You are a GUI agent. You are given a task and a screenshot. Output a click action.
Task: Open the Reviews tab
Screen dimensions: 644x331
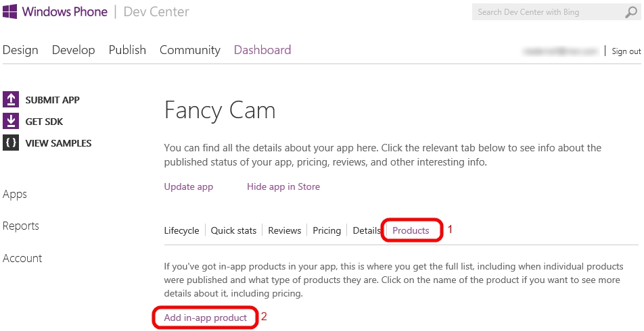click(x=285, y=230)
